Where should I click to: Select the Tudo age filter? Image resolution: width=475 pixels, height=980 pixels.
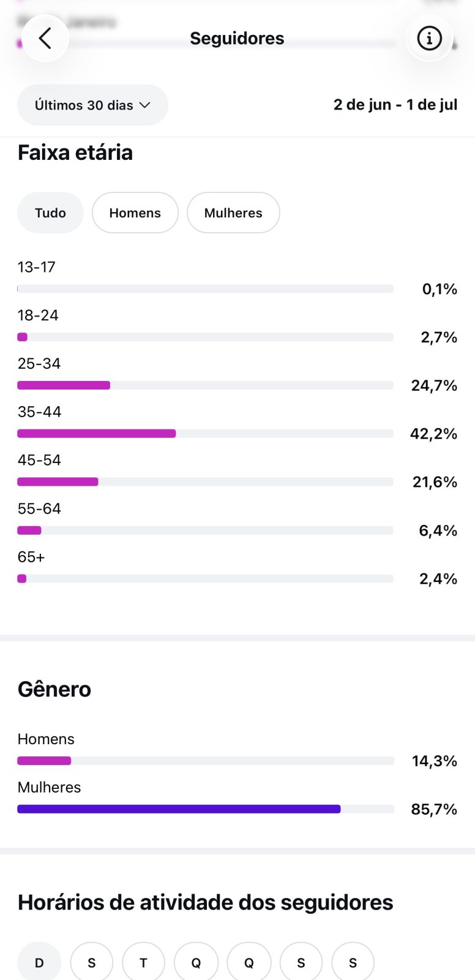click(x=50, y=213)
